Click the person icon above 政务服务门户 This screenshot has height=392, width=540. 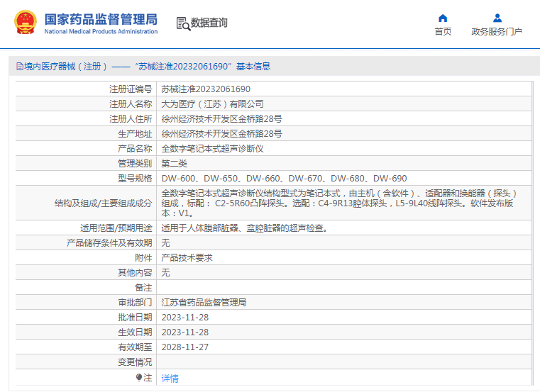[x=497, y=18]
